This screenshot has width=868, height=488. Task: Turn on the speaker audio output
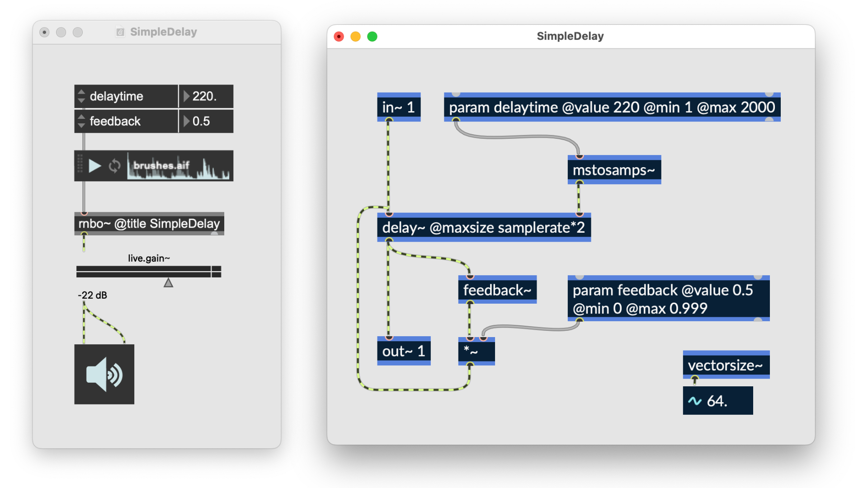coord(104,374)
